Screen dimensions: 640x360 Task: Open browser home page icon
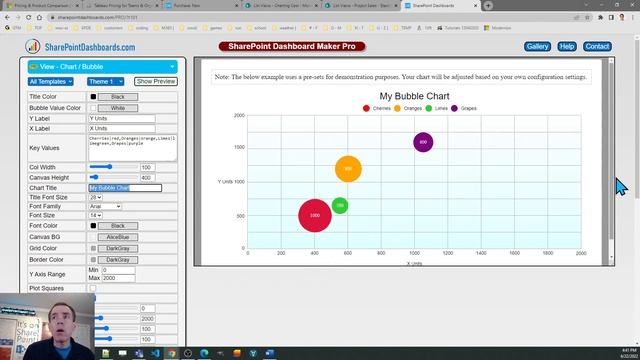tap(39, 18)
